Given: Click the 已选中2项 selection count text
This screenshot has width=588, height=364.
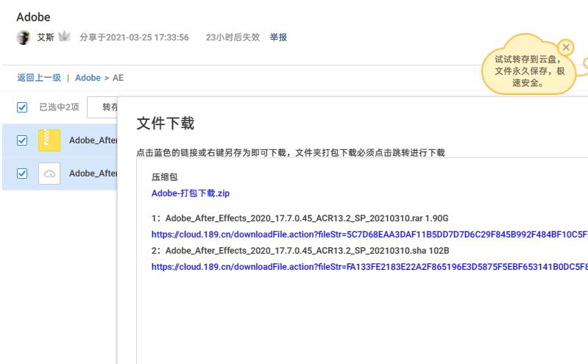Looking at the screenshot, I should 60,107.
